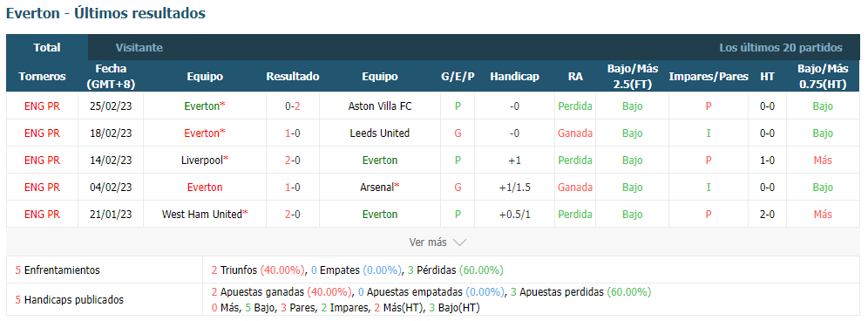
Task: Open the Leeds United team link
Action: (x=380, y=133)
